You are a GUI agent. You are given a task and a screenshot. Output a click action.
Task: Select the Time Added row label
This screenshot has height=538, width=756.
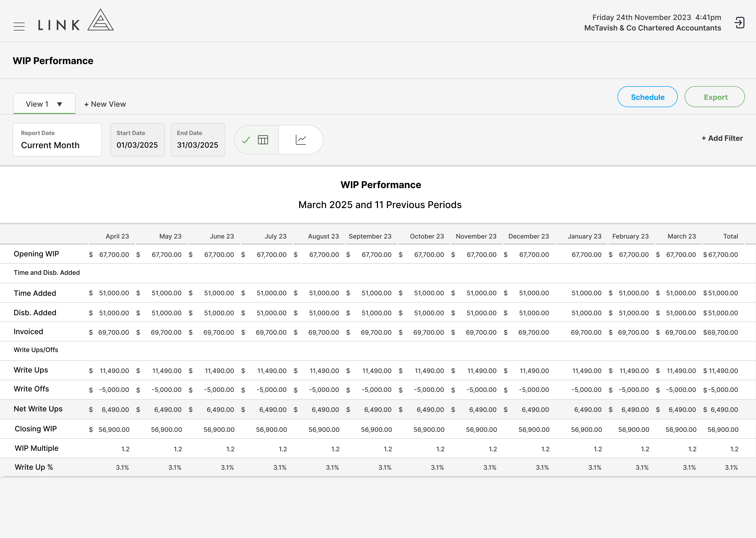point(35,293)
